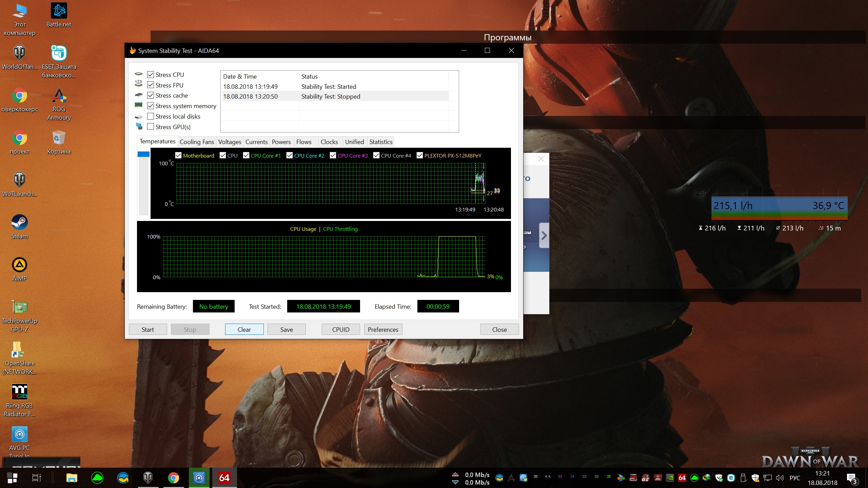868x488 pixels.
Task: Open the ROG Armoury shortcut
Action: click(59, 96)
